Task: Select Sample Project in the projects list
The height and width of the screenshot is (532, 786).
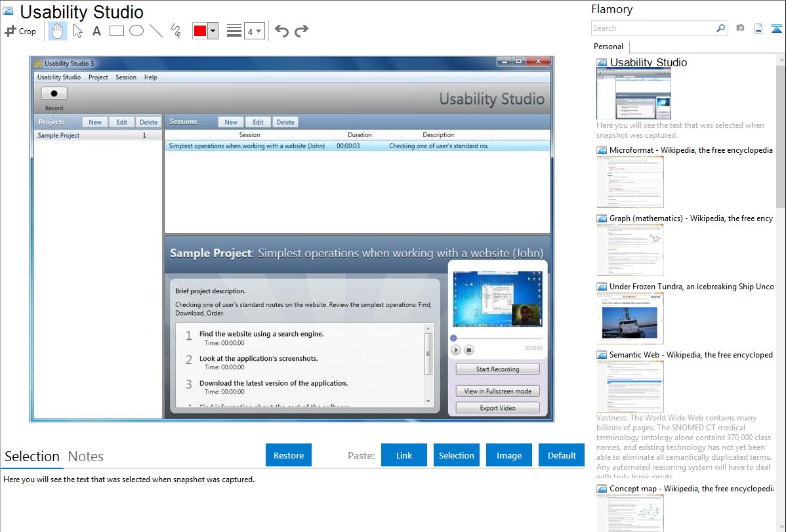Action: pos(98,135)
